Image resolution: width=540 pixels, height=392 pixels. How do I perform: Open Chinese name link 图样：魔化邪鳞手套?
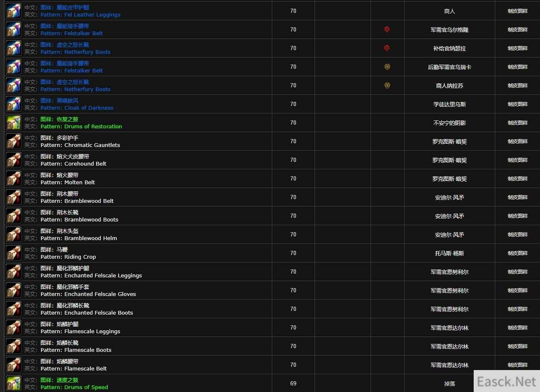click(x=65, y=287)
